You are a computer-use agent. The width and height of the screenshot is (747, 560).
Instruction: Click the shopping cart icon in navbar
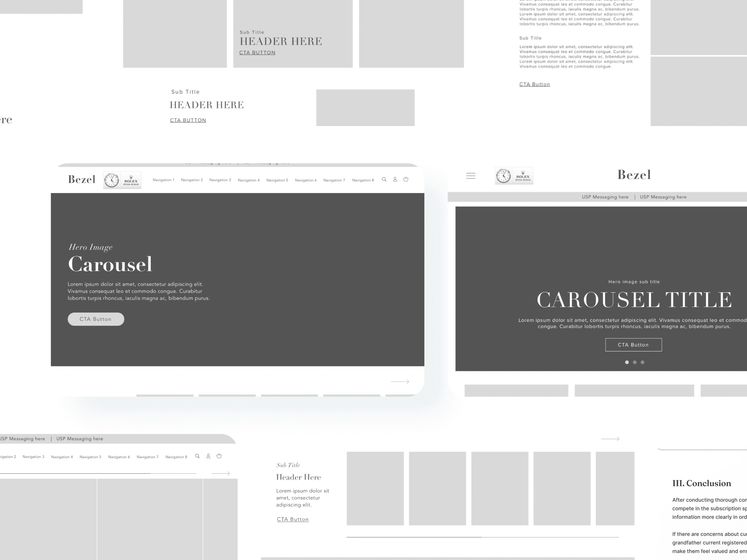pyautogui.click(x=406, y=179)
